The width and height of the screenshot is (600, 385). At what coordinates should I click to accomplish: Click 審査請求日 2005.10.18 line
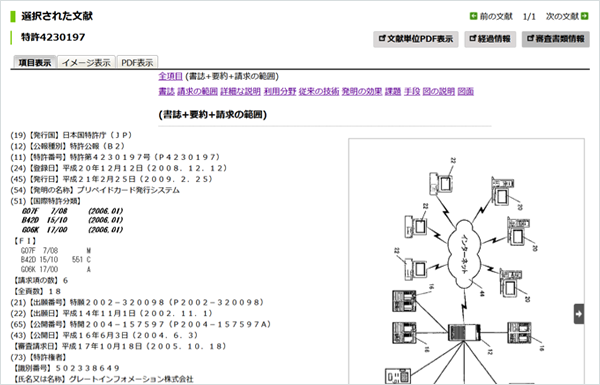[120, 346]
